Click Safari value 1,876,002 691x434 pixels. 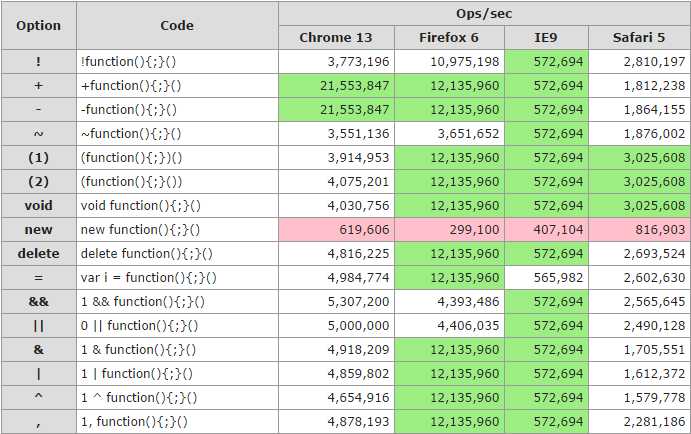coord(639,134)
